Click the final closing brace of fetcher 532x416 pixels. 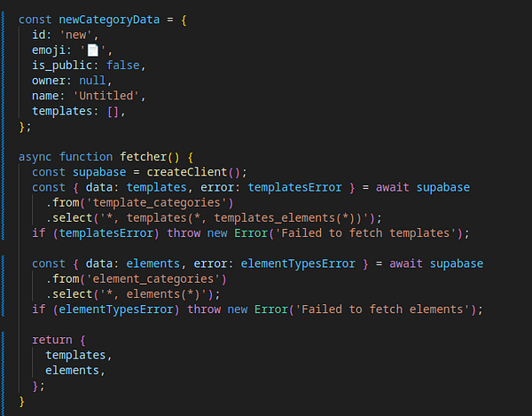tap(22, 401)
